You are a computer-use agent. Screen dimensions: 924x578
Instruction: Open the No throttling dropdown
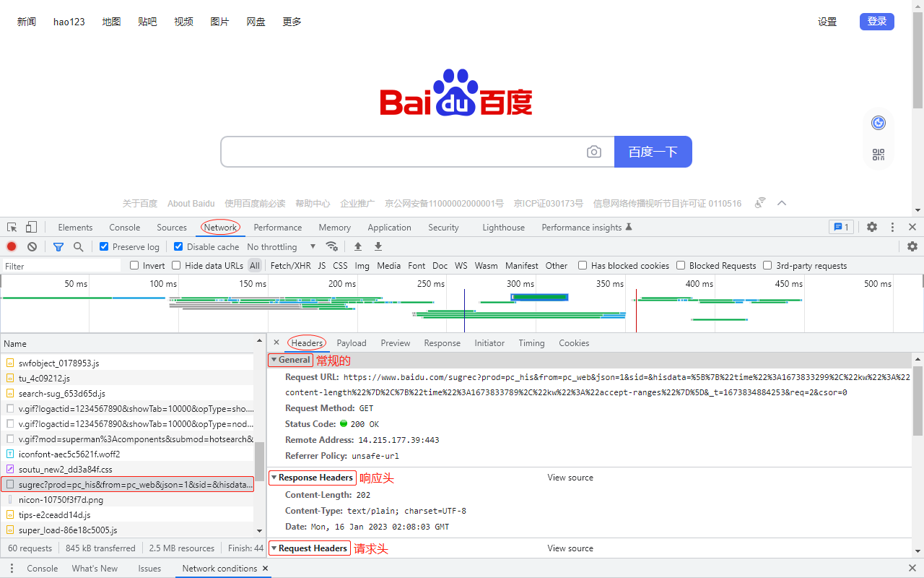pyautogui.click(x=282, y=246)
